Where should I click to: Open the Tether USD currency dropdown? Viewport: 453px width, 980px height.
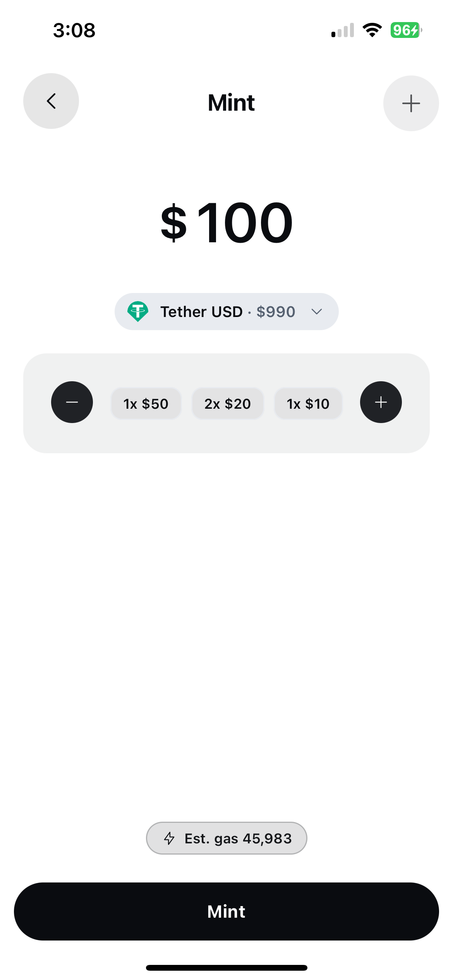pos(226,311)
